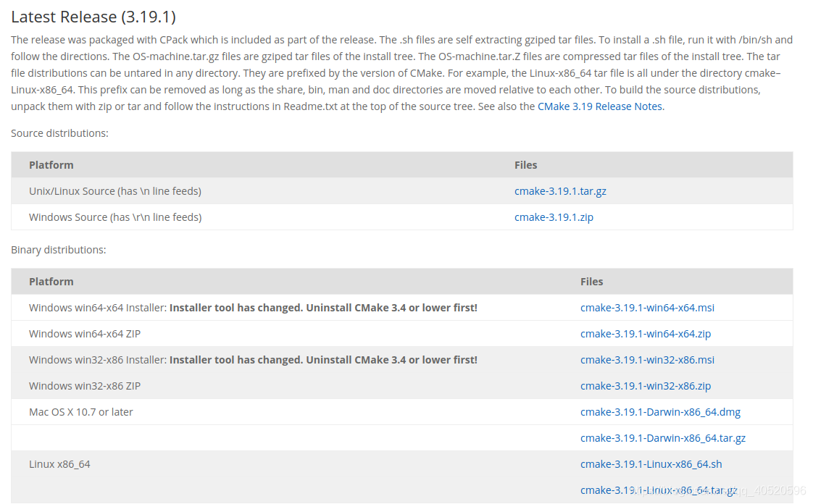Download cmake-3.19.1-win32-x86.zip archive
This screenshot has height=504, width=813.
[646, 386]
